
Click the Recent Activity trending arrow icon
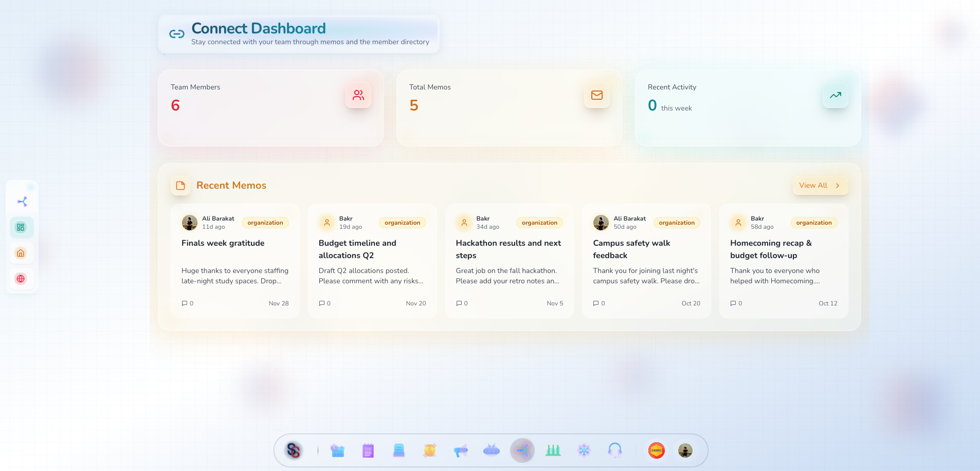click(x=835, y=95)
